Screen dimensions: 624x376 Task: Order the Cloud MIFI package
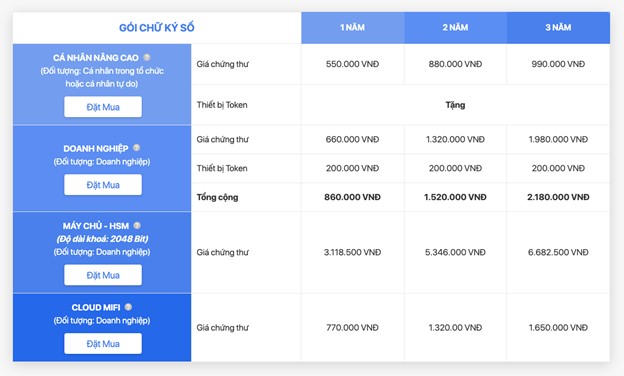coord(103,343)
